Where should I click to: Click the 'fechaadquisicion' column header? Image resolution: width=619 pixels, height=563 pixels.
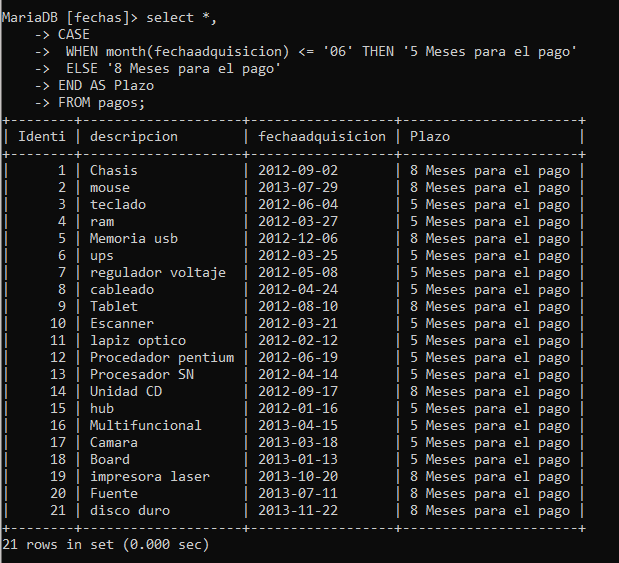[x=321, y=136]
